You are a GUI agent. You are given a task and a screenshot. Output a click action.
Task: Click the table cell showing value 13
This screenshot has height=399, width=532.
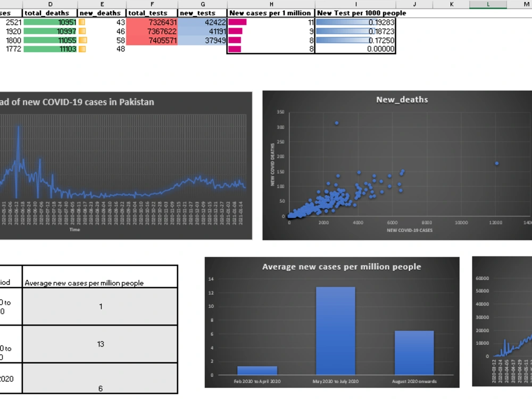pyautogui.click(x=100, y=344)
